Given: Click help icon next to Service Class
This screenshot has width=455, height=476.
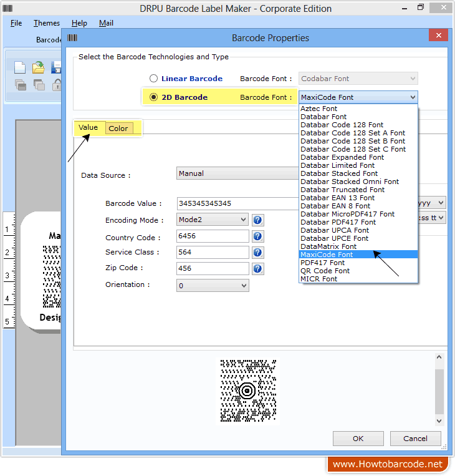Looking at the screenshot, I should 258,252.
